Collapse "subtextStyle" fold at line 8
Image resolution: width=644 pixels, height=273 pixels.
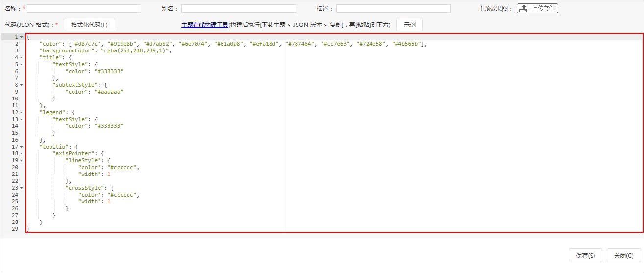point(22,85)
